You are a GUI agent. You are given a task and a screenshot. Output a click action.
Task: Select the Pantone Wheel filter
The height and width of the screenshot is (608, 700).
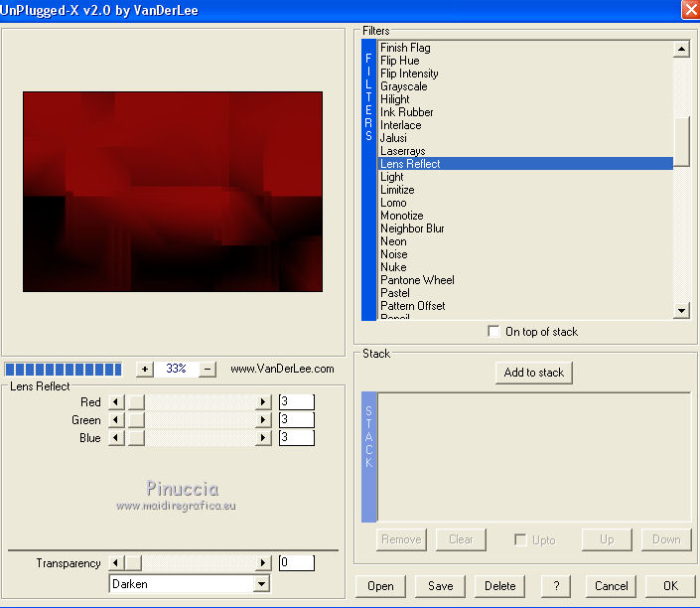point(525,280)
